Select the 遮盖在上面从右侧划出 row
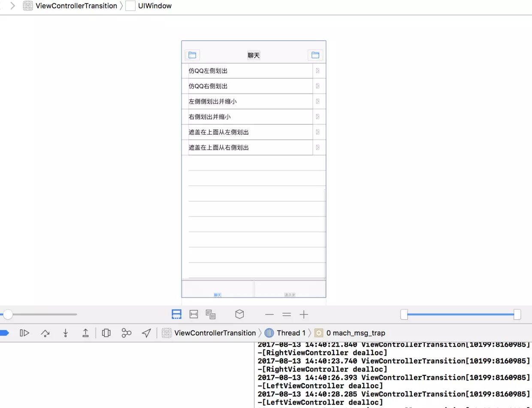The width and height of the screenshot is (532, 408). [254, 148]
